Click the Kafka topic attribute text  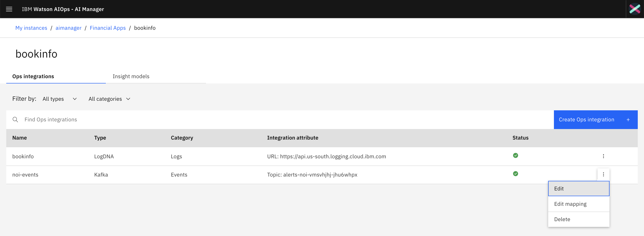pos(312,175)
